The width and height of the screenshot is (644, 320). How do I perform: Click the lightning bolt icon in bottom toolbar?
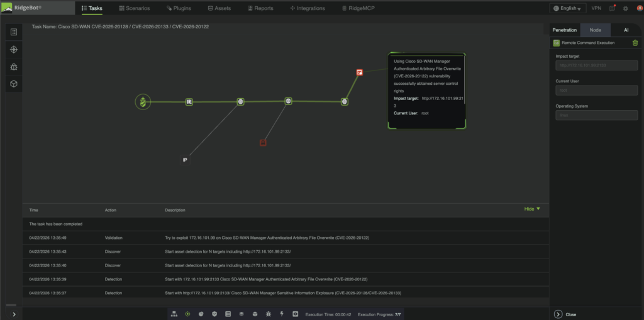(x=281, y=314)
